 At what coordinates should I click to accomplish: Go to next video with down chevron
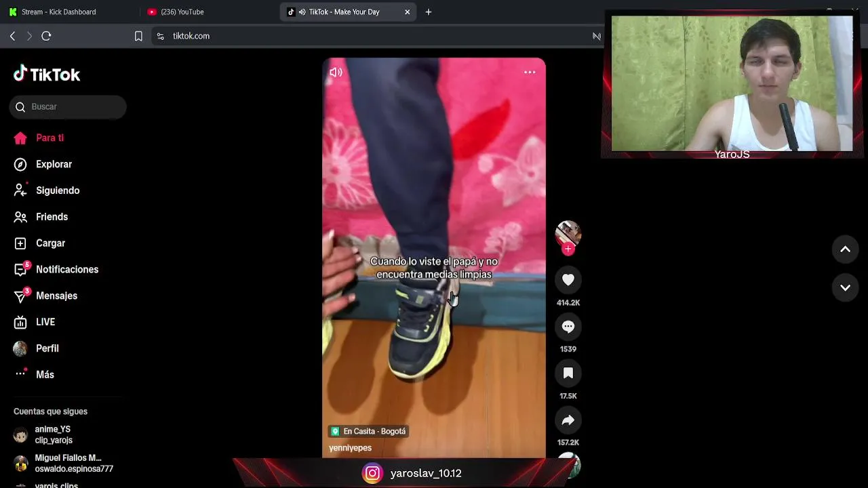tap(845, 288)
